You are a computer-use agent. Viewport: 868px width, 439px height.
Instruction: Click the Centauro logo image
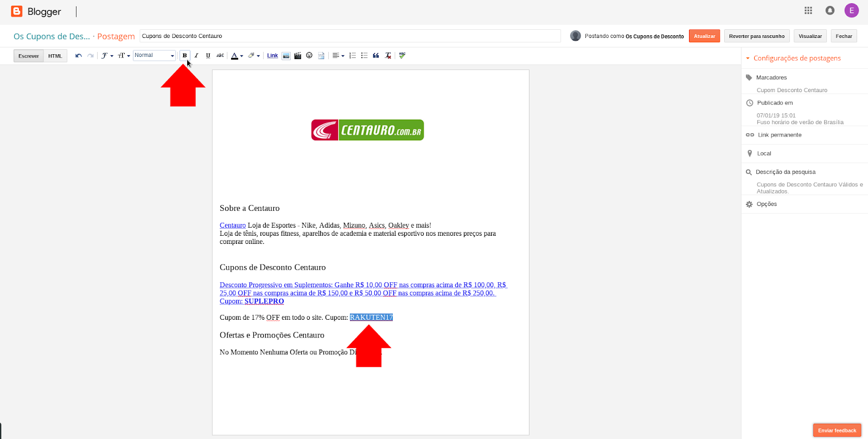[x=367, y=130]
